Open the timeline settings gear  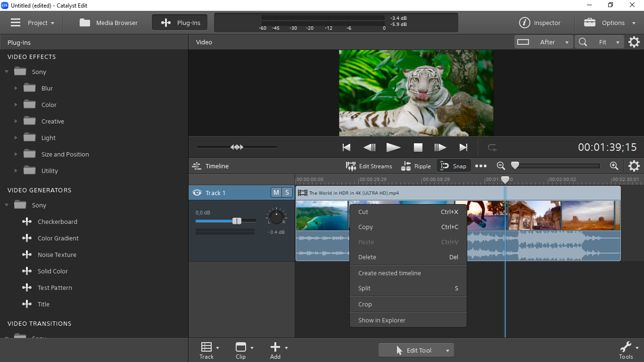click(x=634, y=166)
